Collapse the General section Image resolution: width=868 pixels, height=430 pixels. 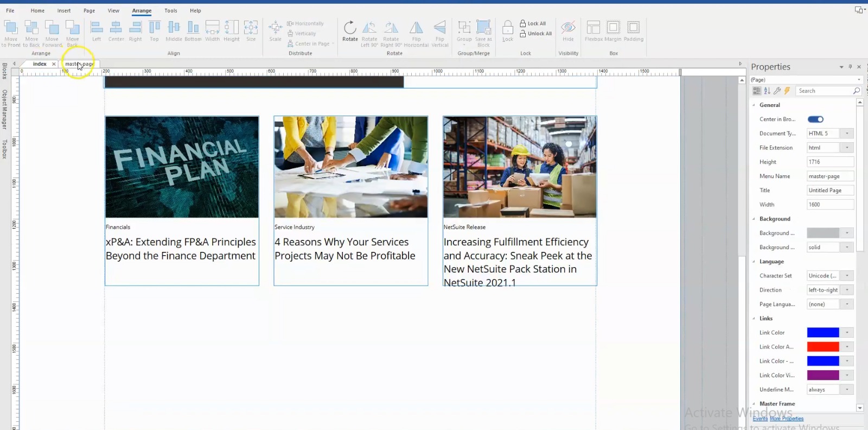[x=754, y=105]
